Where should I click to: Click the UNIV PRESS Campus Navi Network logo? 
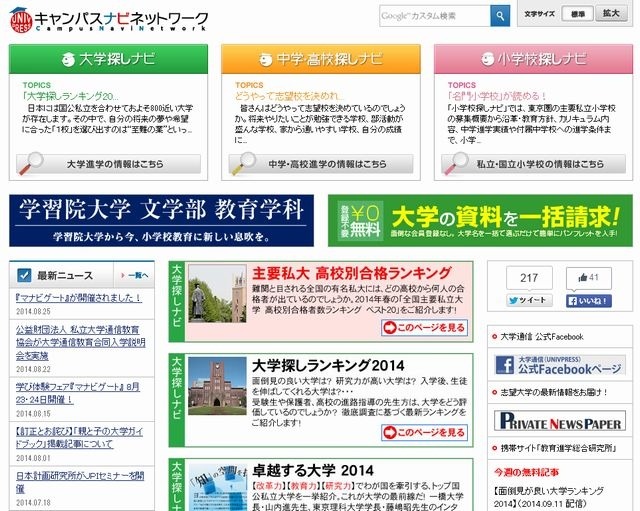click(109, 20)
